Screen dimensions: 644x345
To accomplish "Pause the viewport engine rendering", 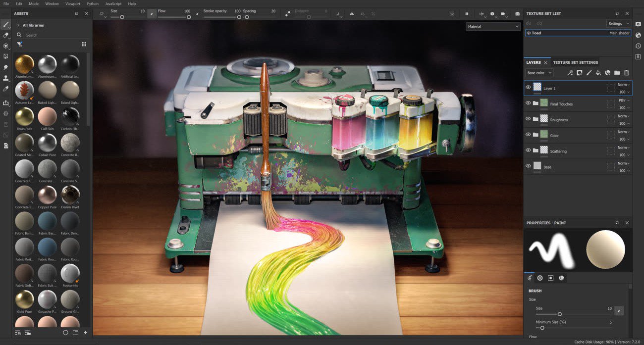I will tap(467, 13).
